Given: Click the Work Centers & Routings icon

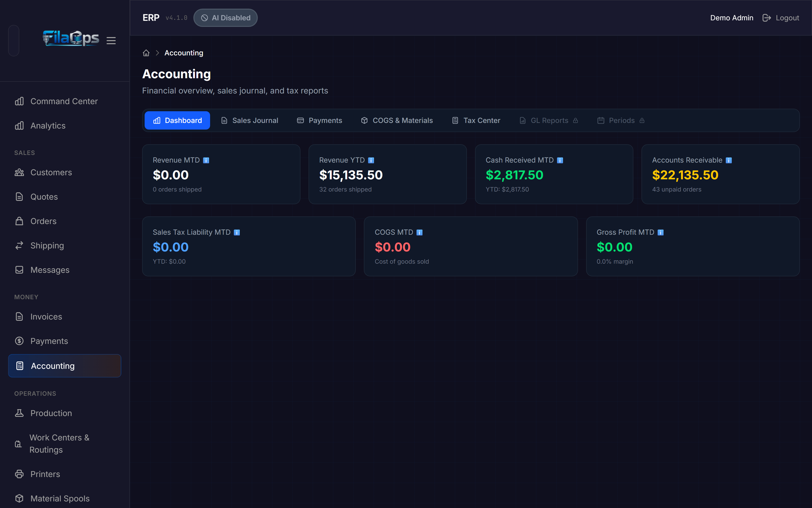Looking at the screenshot, I should [x=19, y=444].
